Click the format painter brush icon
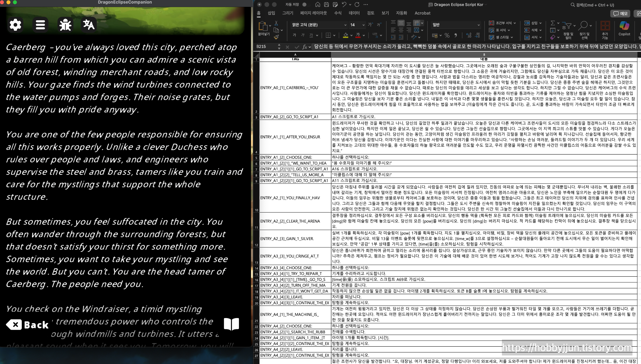 pyautogui.click(x=276, y=37)
